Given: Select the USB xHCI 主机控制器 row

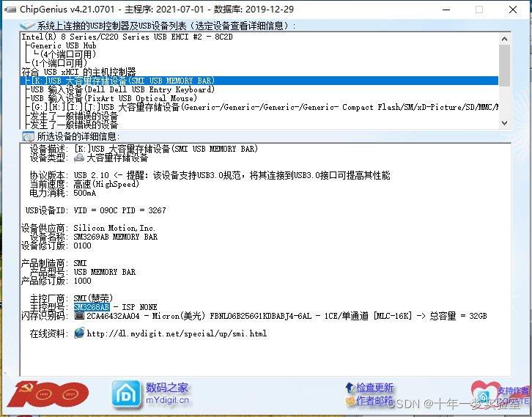Looking at the screenshot, I should (259, 72).
